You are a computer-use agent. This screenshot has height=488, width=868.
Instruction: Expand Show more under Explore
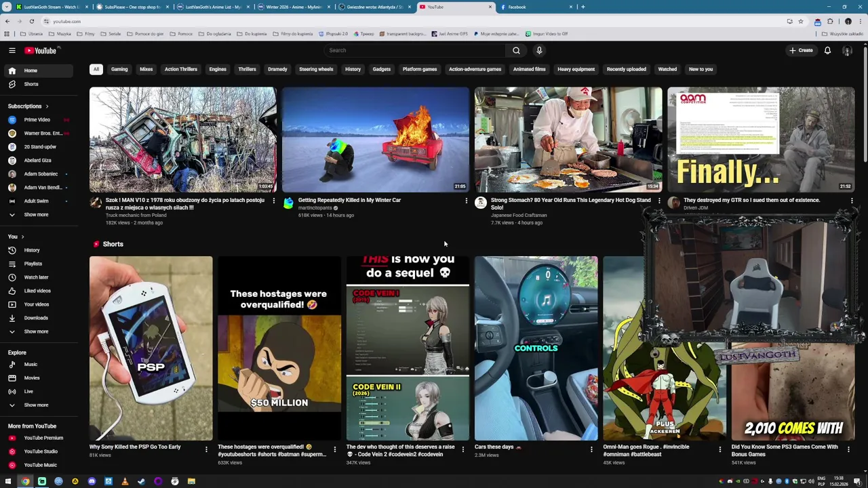tap(39, 405)
